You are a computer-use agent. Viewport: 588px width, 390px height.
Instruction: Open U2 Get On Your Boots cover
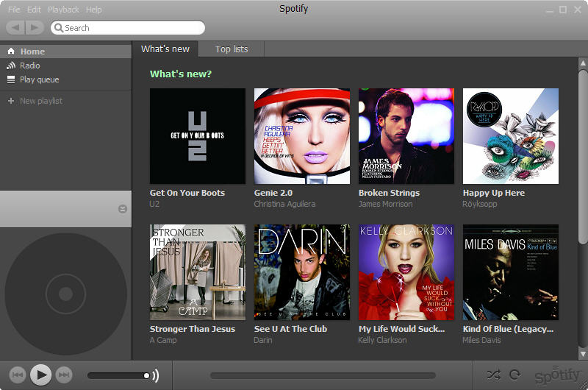coord(198,136)
